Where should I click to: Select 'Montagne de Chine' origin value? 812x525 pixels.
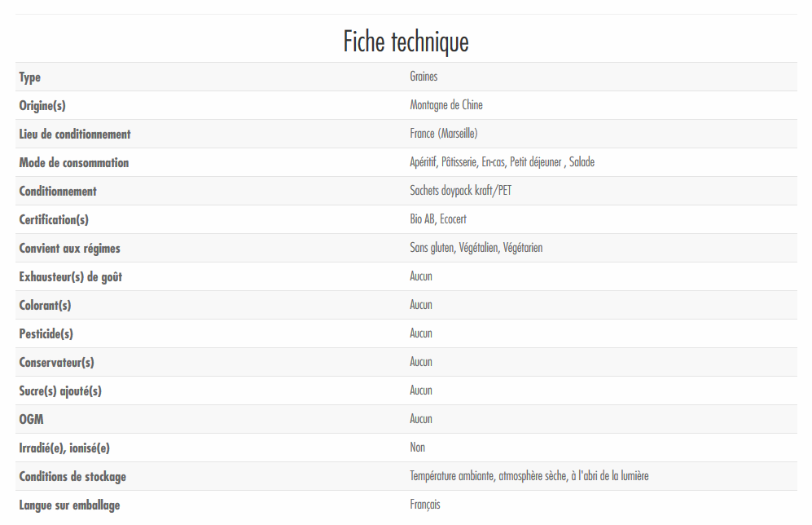[x=446, y=105]
